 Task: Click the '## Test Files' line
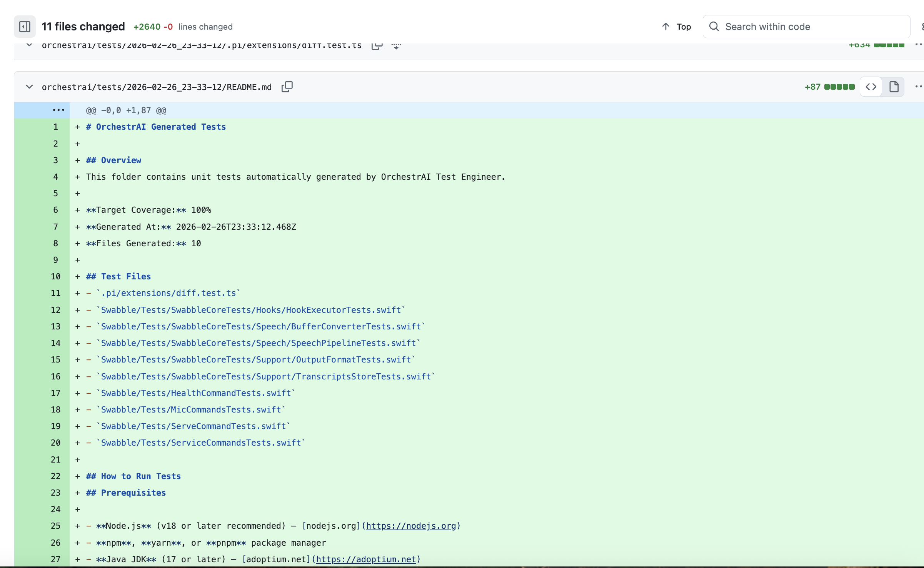click(118, 277)
